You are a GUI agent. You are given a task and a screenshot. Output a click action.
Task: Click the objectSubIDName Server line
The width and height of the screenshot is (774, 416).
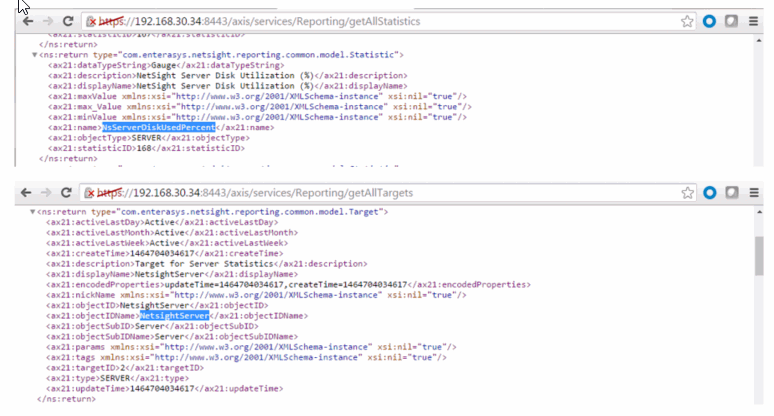172,337
